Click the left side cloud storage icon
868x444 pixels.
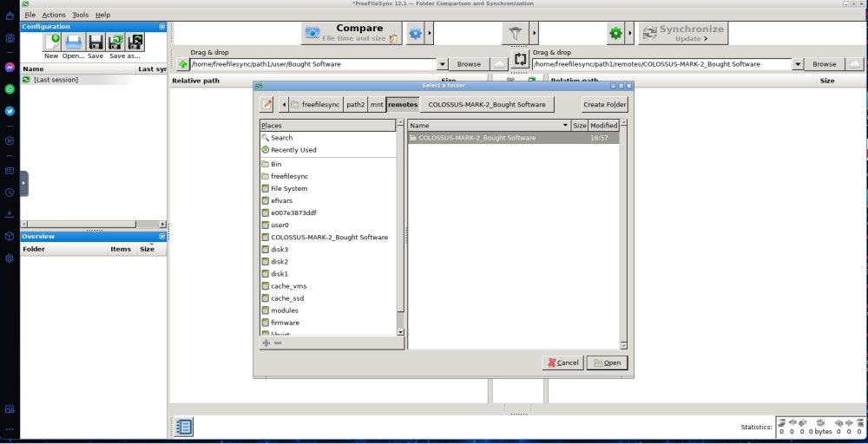pyautogui.click(x=499, y=64)
